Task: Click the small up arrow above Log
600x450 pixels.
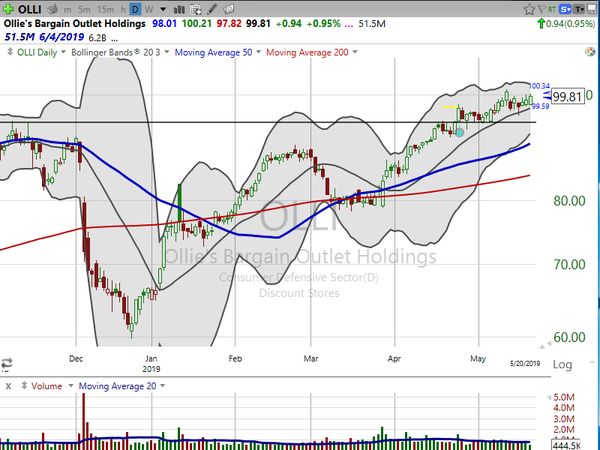Action: pos(542,347)
